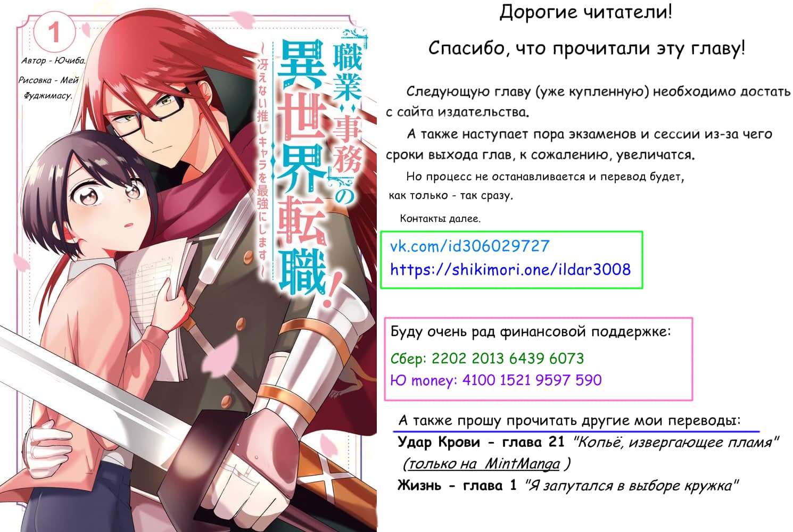
Task: Click the Спасибо, что прочитали эту главу! line
Action: (x=587, y=48)
